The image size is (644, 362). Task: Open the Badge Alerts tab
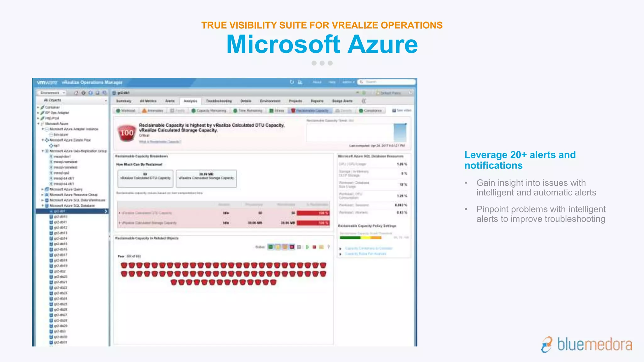(342, 101)
